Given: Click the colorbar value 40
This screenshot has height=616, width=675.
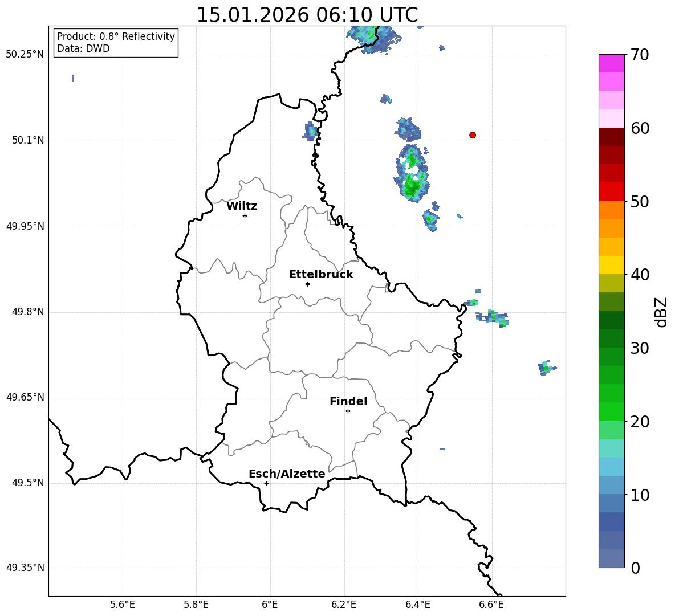Looking at the screenshot, I should 640,275.
